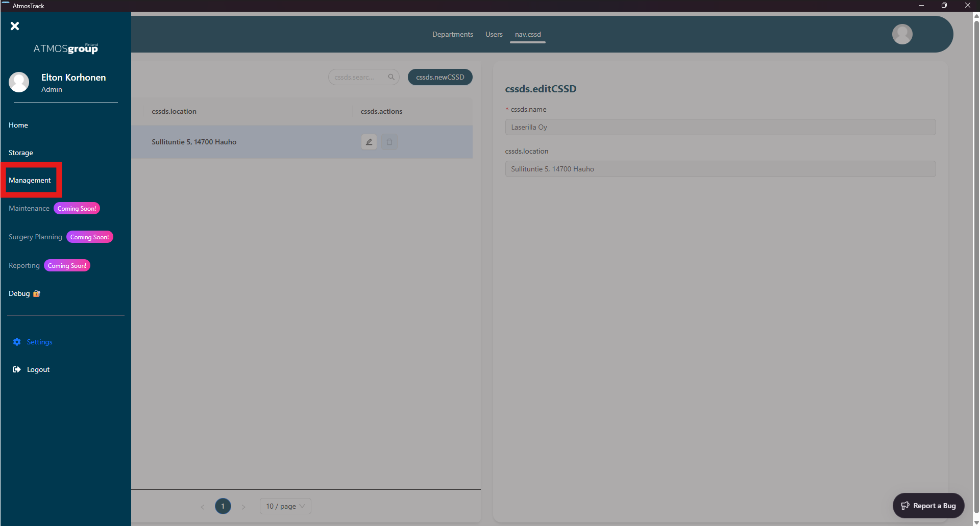The image size is (980, 526).
Task: Click the cssds.location input field
Action: [720, 169]
